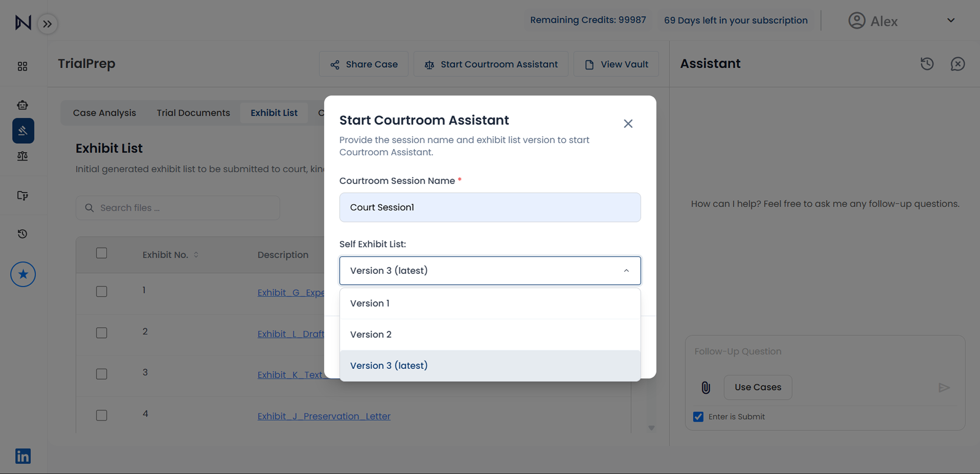Open the LinkedIn icon at bottom left
The width and height of the screenshot is (980, 474).
[x=23, y=456]
